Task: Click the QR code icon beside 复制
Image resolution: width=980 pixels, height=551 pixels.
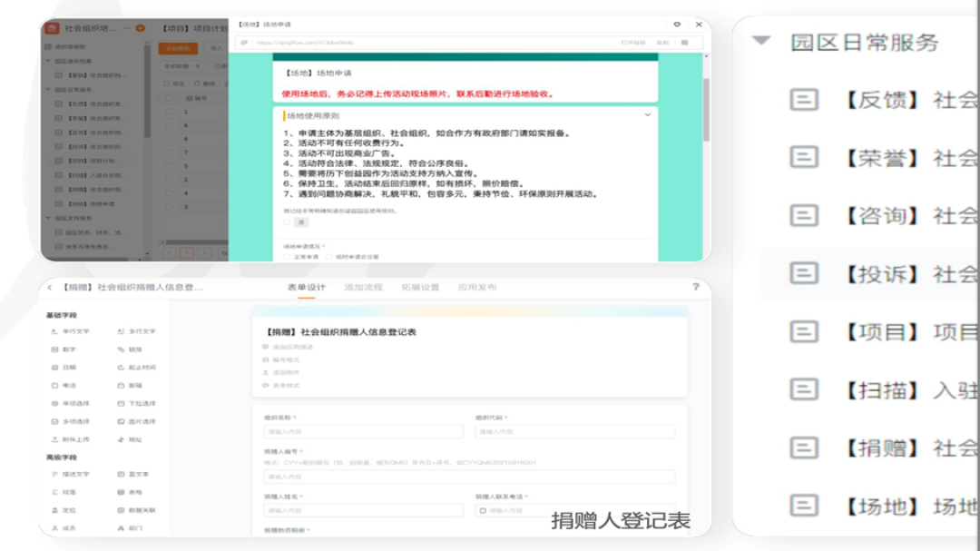Action: [684, 43]
